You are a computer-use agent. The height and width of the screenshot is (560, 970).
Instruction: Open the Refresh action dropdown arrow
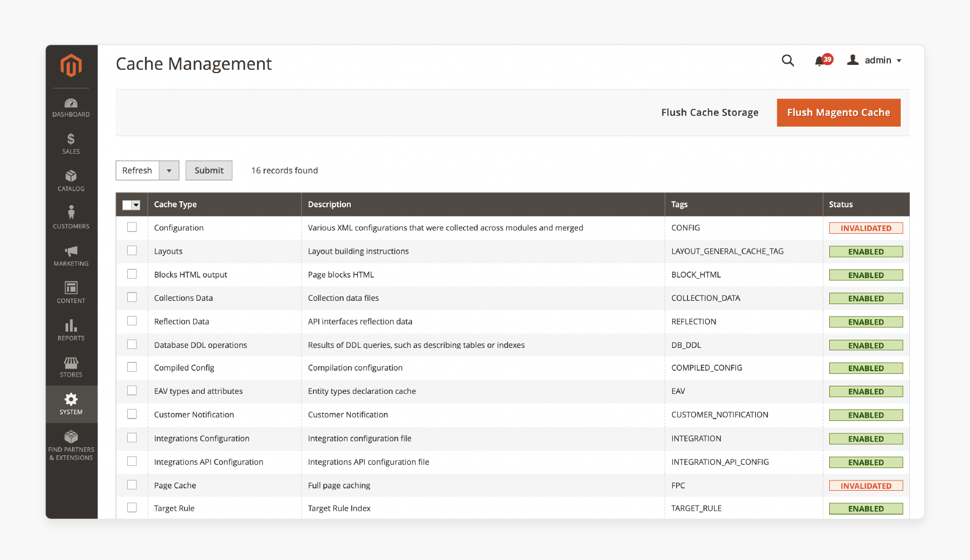(x=169, y=170)
